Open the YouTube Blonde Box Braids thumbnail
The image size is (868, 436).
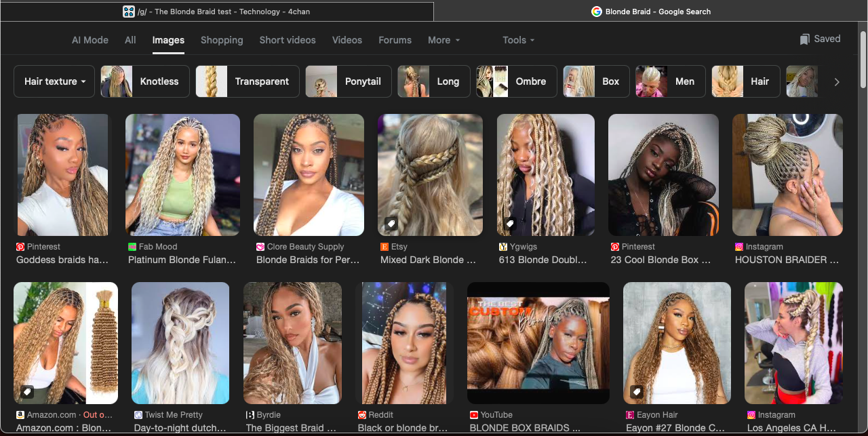[538, 343]
